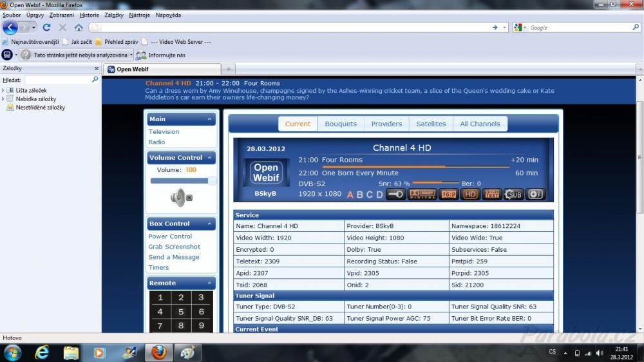Adjust the volume slider handle
The width and height of the screenshot is (644, 362).
pyautogui.click(x=212, y=181)
